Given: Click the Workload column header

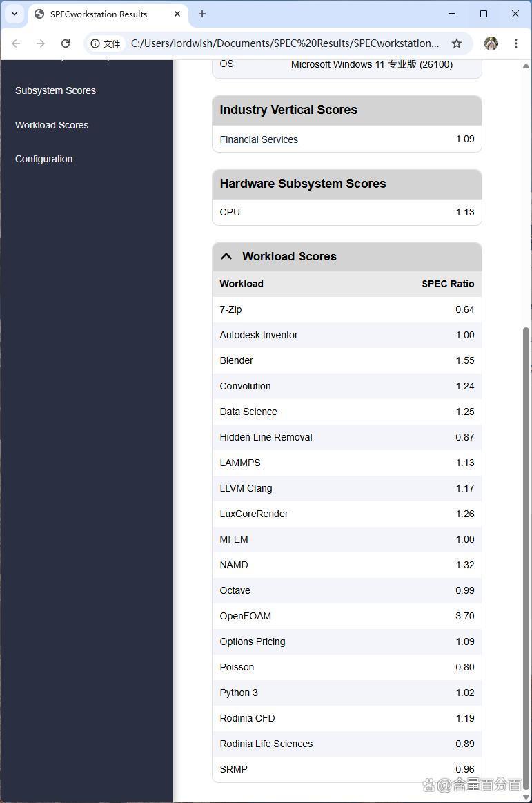Looking at the screenshot, I should point(242,284).
